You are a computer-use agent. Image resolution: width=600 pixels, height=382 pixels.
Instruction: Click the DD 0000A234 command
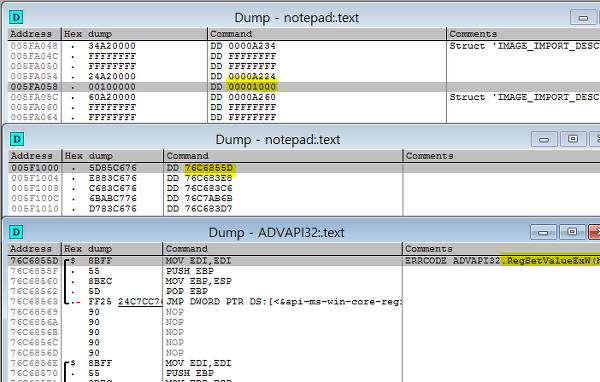click(243, 46)
